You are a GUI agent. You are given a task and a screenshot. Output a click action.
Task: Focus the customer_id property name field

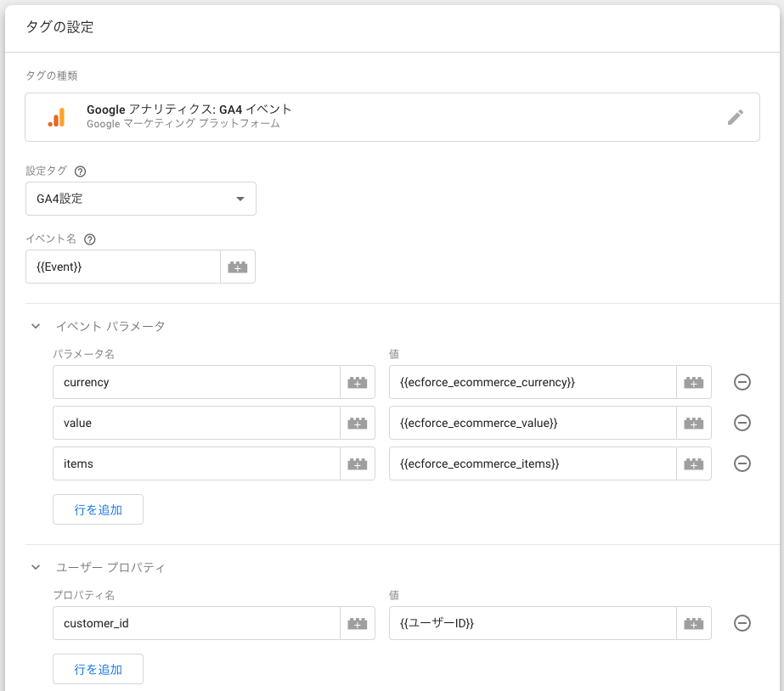pyautogui.click(x=196, y=623)
